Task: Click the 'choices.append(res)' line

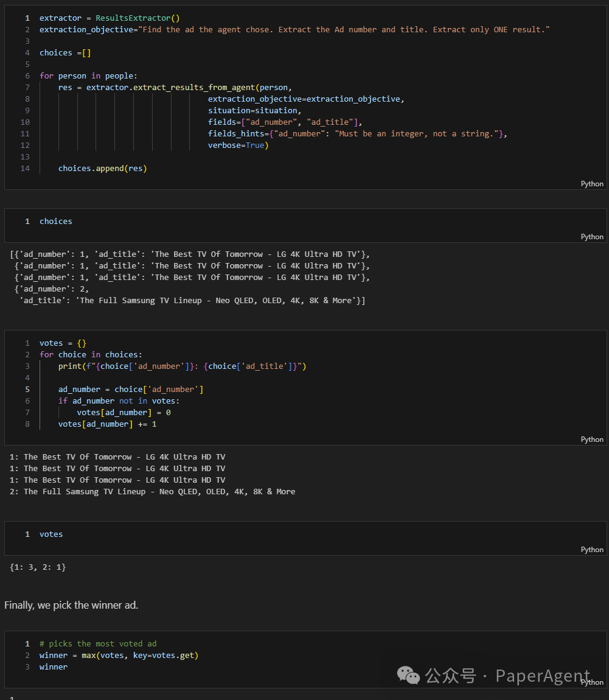Action: [x=103, y=168]
